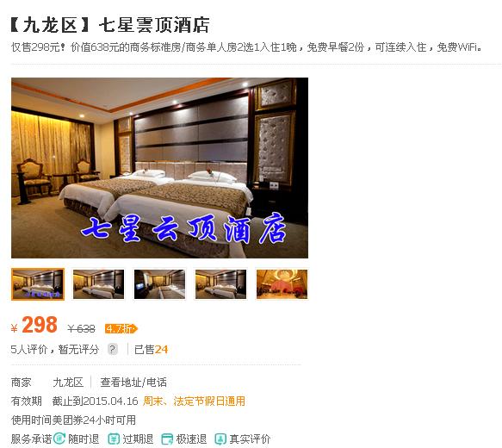The width and height of the screenshot is (502, 448).
Task: Select the third thumbnail showing the TV
Action: click(x=159, y=284)
